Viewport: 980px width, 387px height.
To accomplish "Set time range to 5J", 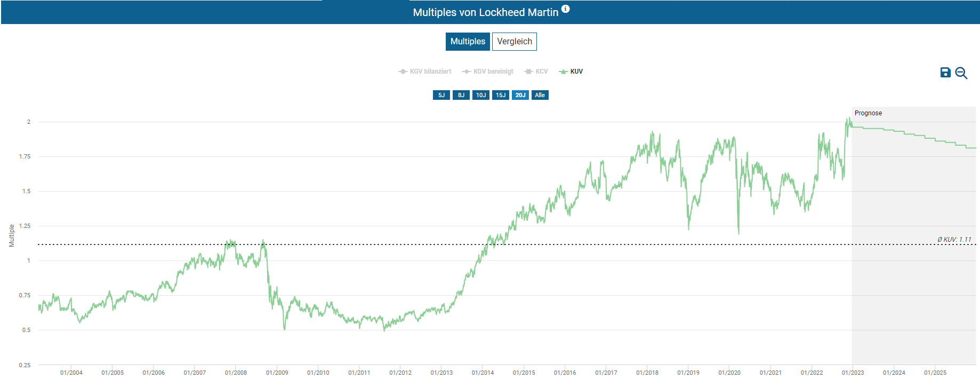I will coord(441,95).
